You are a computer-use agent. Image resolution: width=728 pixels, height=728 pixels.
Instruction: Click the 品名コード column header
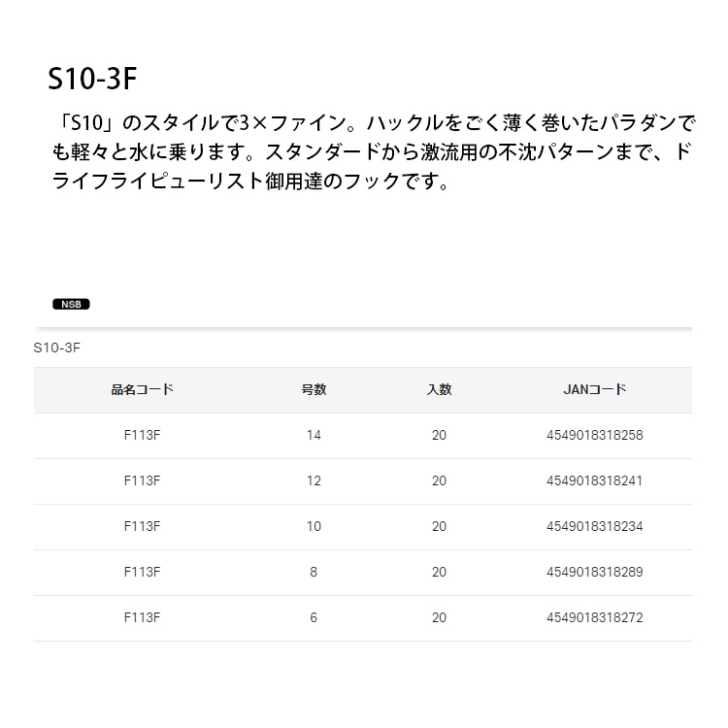click(143, 390)
